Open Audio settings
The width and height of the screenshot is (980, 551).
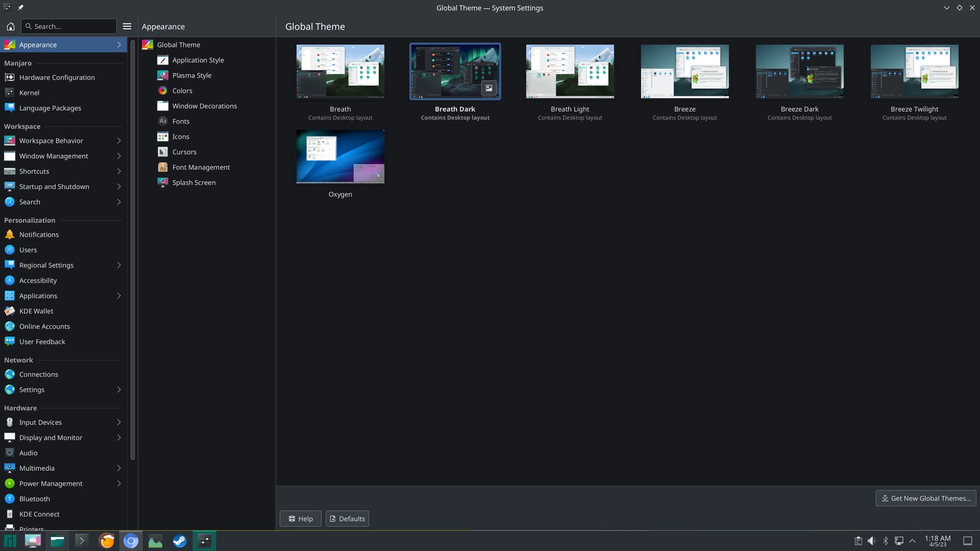pos(63,453)
